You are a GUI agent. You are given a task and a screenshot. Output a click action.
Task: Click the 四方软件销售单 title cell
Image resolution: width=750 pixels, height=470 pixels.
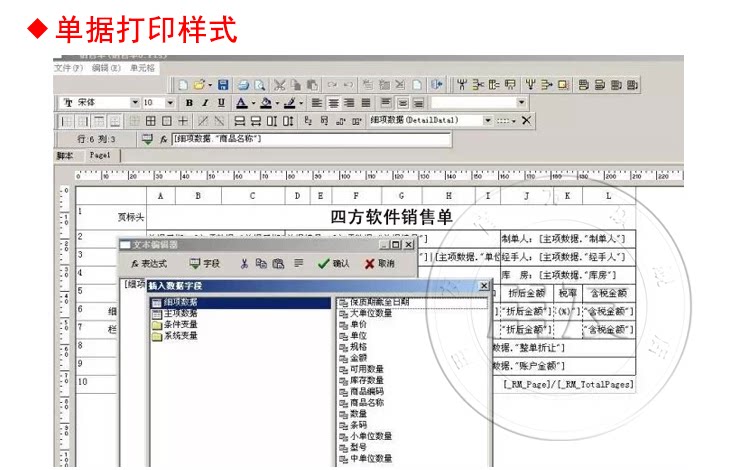(x=391, y=217)
